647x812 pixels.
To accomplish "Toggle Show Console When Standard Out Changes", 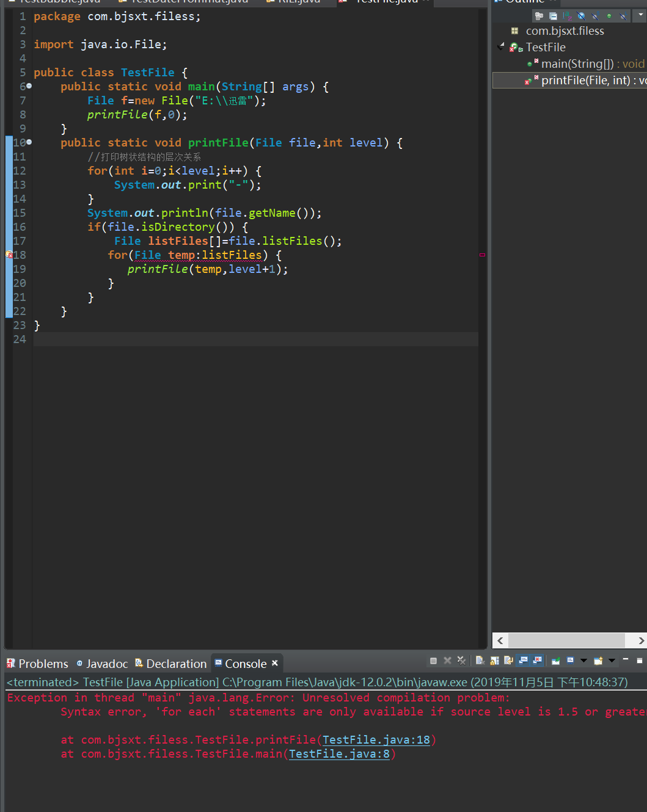I will [x=523, y=661].
